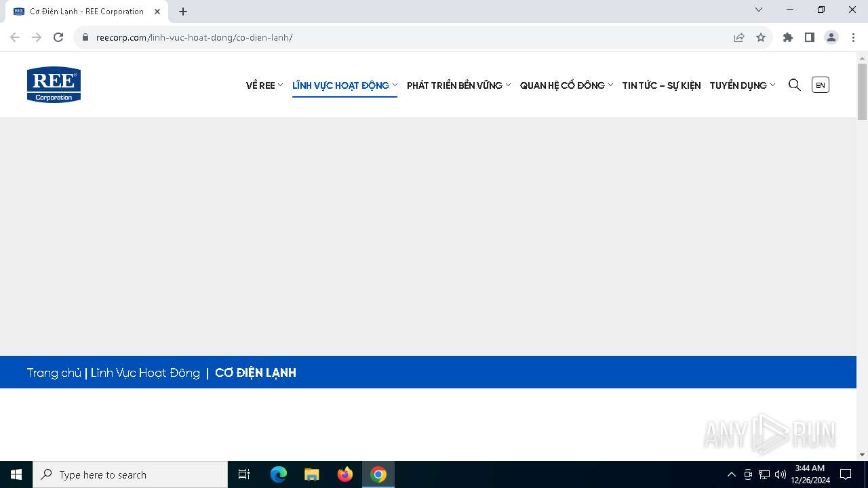The image size is (868, 488).
Task: Click the page vertical scrollbar thumb
Action: pyautogui.click(x=863, y=91)
